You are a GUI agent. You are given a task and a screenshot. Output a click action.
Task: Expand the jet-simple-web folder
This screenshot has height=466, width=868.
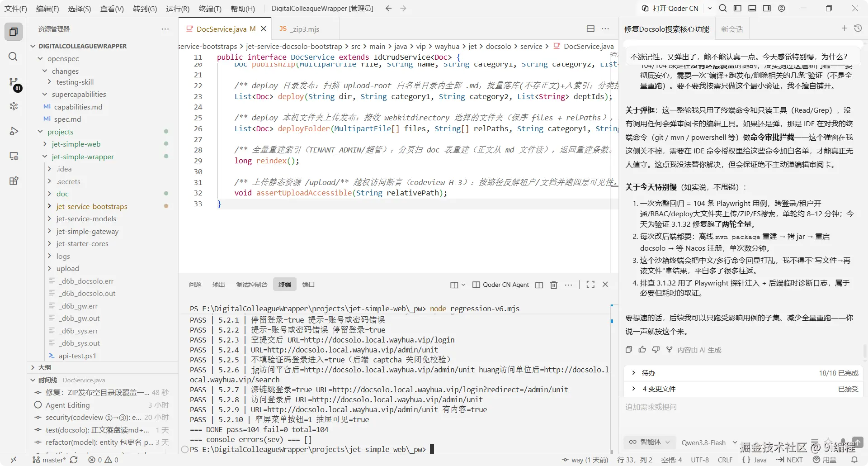76,144
